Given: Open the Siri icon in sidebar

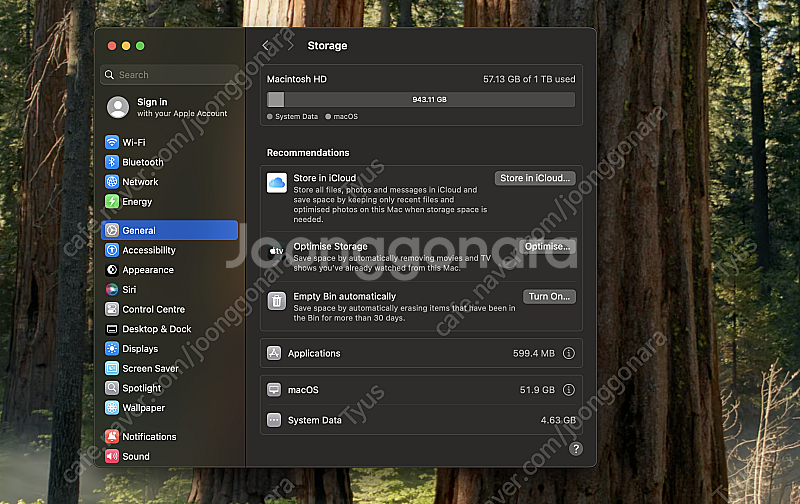Looking at the screenshot, I should (x=112, y=289).
